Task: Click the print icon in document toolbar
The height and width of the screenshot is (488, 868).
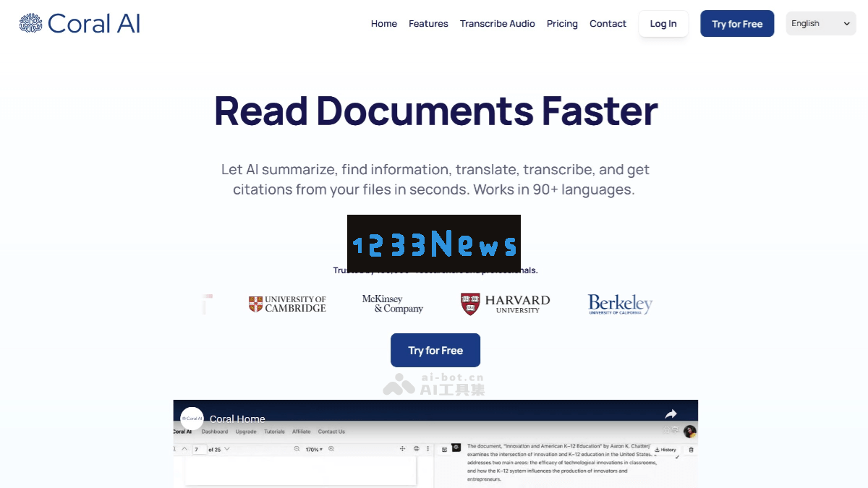Action: (x=417, y=449)
